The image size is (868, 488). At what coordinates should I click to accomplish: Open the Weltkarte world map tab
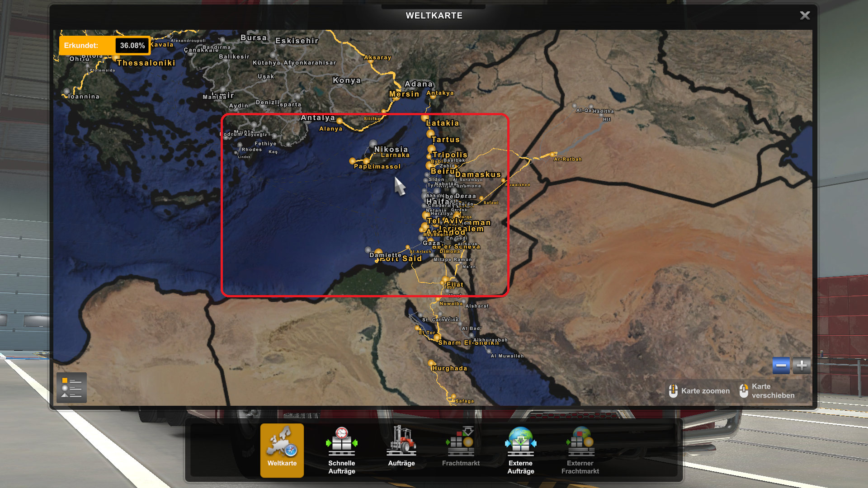coord(282,450)
